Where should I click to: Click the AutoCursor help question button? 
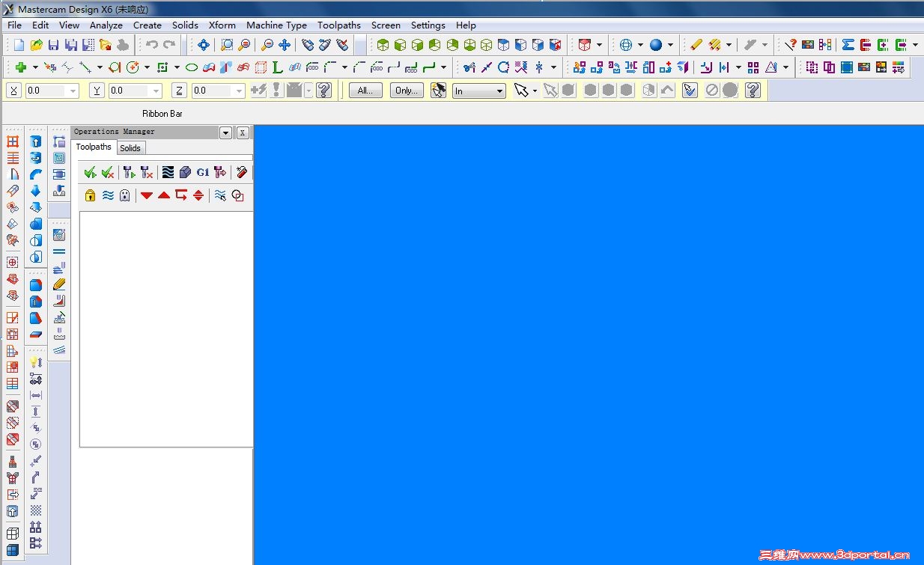point(323,91)
